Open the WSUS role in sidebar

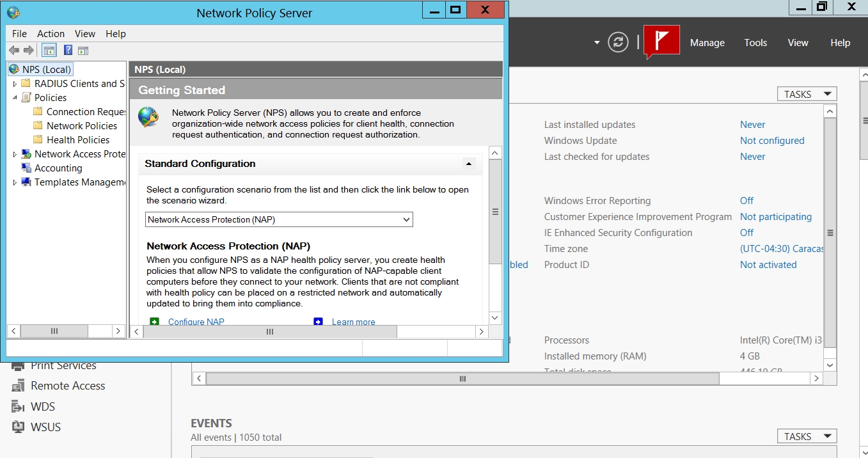coord(45,427)
